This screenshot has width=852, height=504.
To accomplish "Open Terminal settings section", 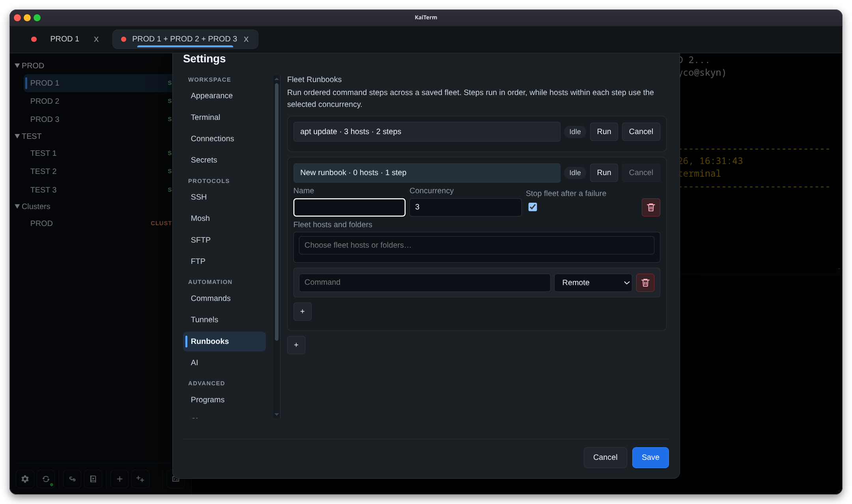I will point(224,118).
